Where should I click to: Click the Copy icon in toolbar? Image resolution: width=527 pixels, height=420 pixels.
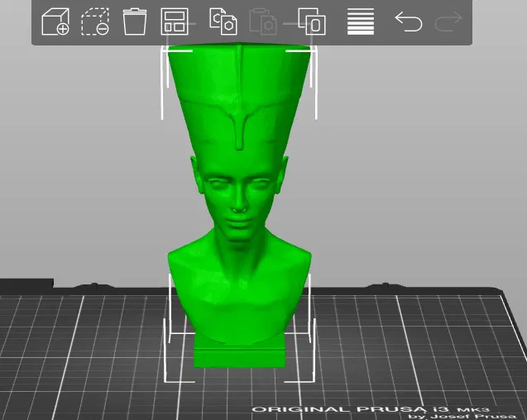pyautogui.click(x=223, y=21)
